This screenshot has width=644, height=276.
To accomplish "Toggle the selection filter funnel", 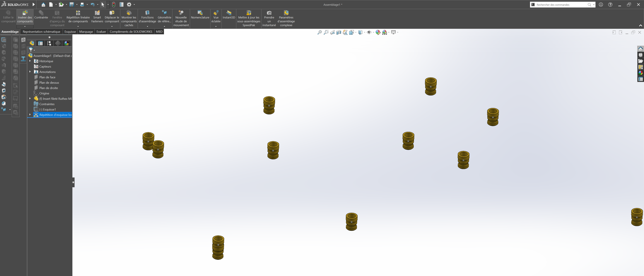I will point(31,50).
